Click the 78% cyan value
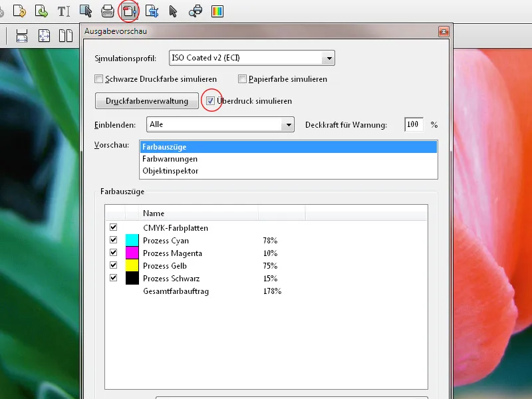This screenshot has height=399, width=532. (x=270, y=241)
